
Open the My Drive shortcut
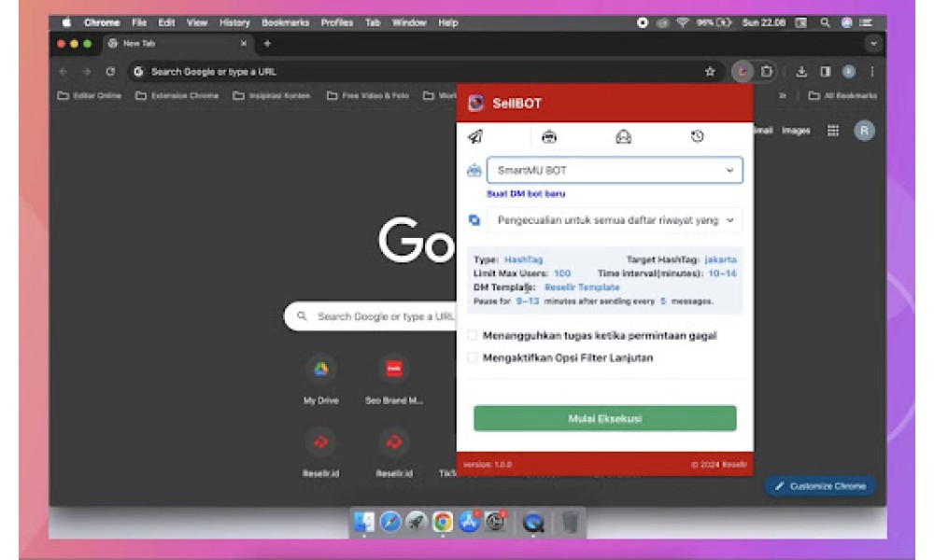pyautogui.click(x=321, y=379)
